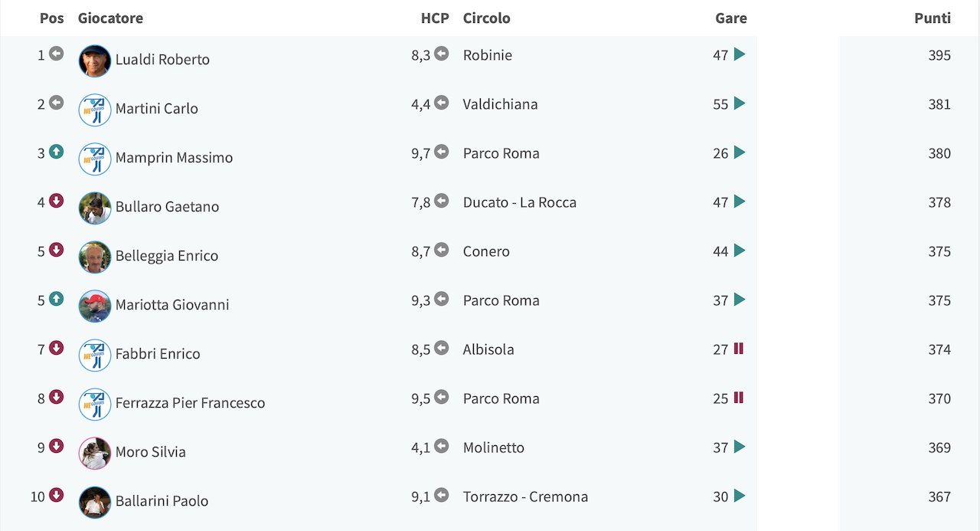Open Moro Silvia's avatar picture
The width and height of the screenshot is (980, 531).
(x=95, y=453)
